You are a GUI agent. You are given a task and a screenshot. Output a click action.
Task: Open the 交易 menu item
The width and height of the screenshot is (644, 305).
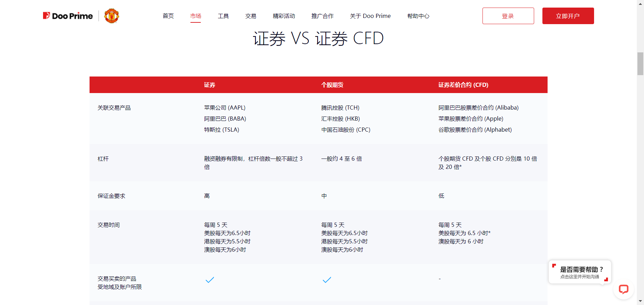[251, 16]
